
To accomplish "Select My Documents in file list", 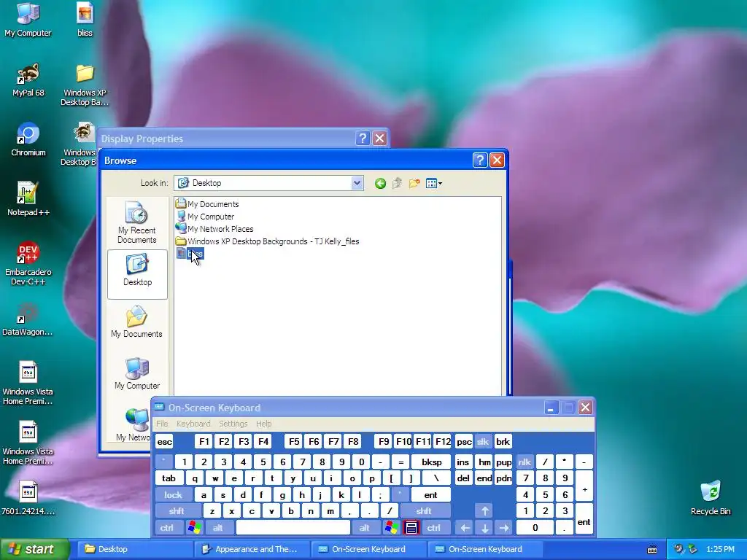I will [x=207, y=204].
